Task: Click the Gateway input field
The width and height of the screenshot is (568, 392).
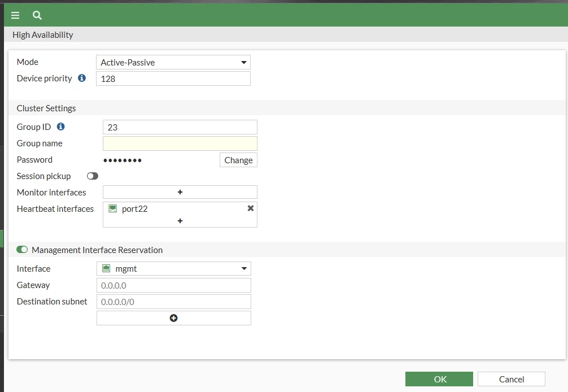Action: (x=174, y=285)
